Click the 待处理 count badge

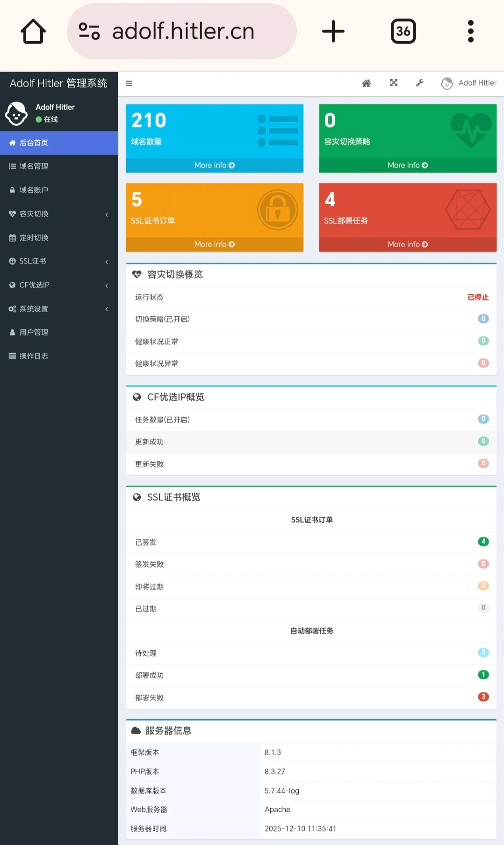[483, 652]
